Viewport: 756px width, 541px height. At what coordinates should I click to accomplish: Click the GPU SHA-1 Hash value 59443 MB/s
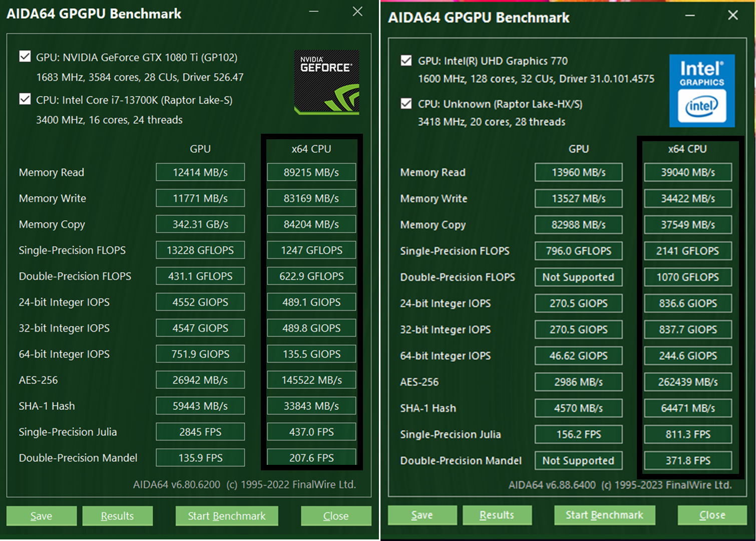click(200, 406)
